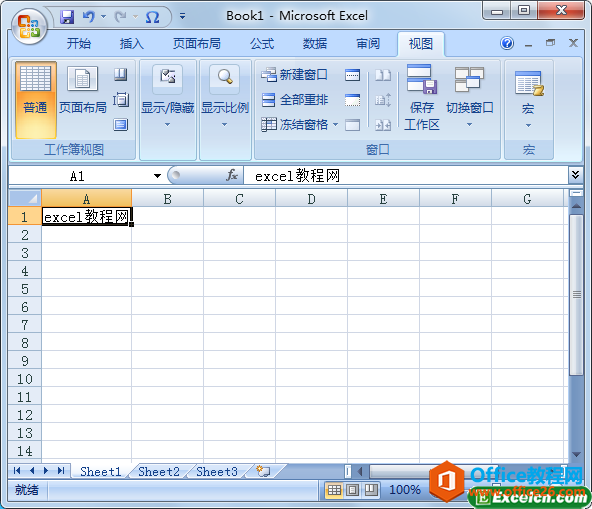The width and height of the screenshot is (592, 509).
Task: Switch to 开始 ribbon tab
Action: click(x=79, y=43)
